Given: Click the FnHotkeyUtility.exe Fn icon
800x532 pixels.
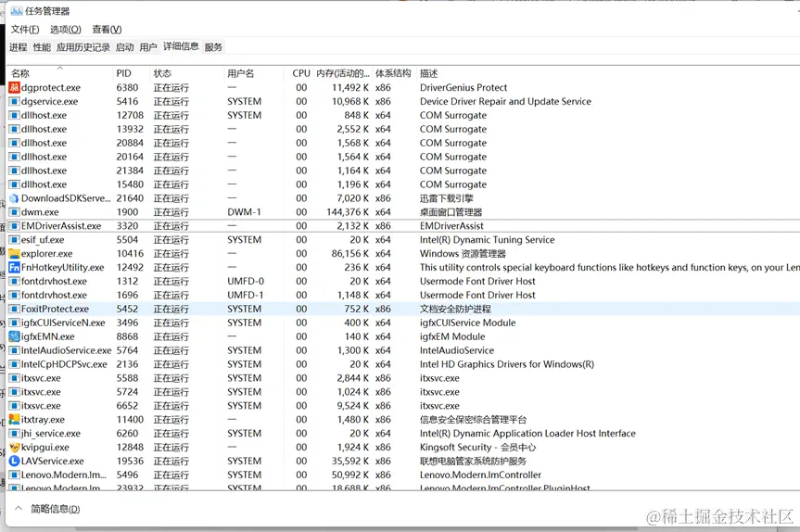Looking at the screenshot, I should (14, 267).
